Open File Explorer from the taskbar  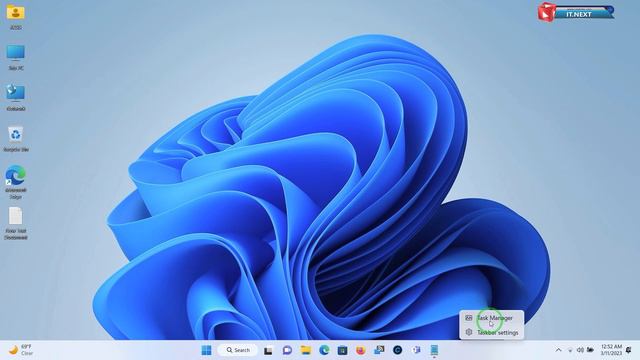tap(306, 350)
